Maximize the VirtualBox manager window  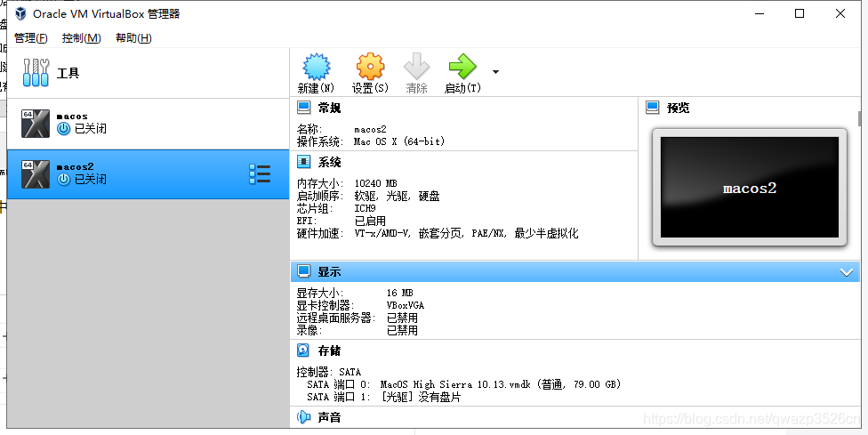click(800, 13)
